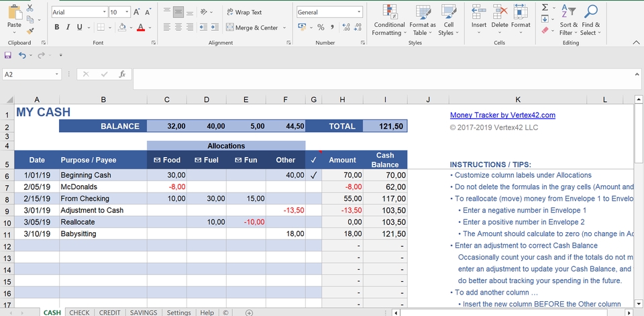Click the Select All corner triangle
Screen dimensions: 644x316
[9, 99]
